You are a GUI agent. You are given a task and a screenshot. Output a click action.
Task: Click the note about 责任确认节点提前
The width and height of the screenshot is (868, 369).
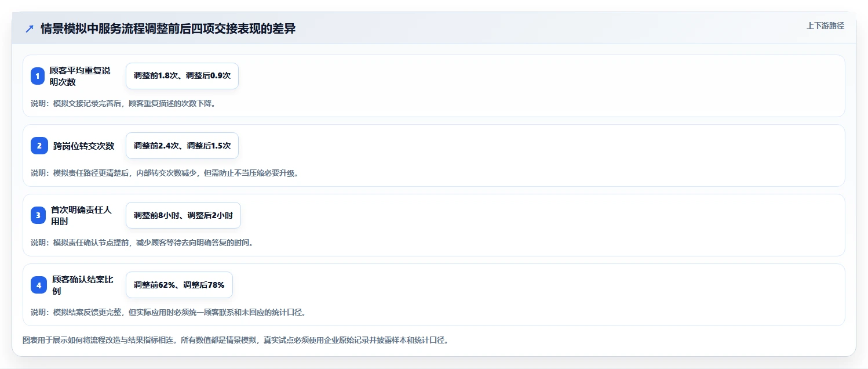[142, 243]
